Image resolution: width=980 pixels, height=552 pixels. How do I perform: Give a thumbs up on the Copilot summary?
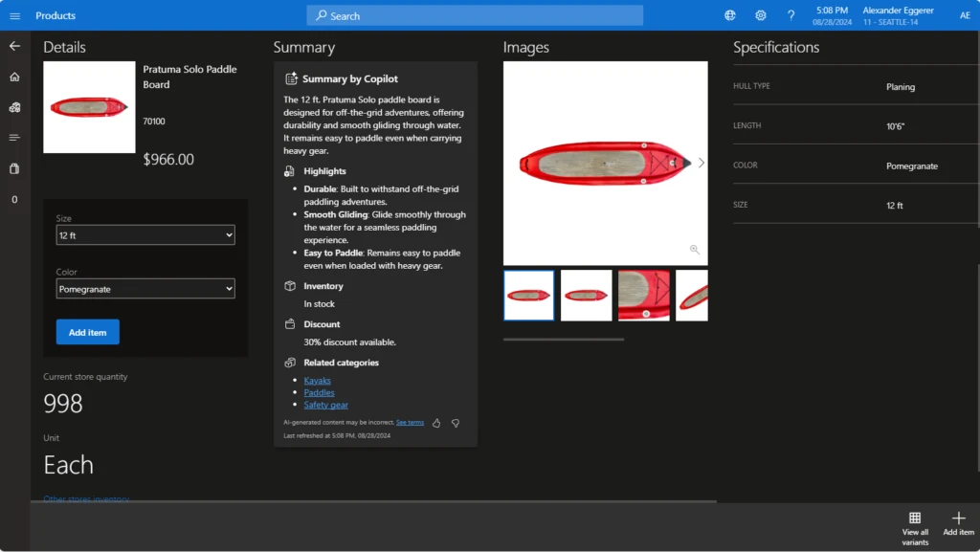[435, 423]
